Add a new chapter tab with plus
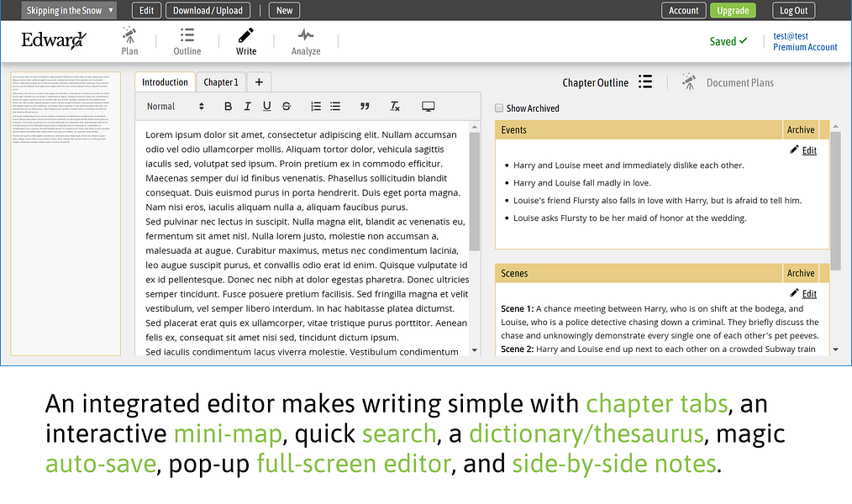This screenshot has height=504, width=852. (x=259, y=82)
